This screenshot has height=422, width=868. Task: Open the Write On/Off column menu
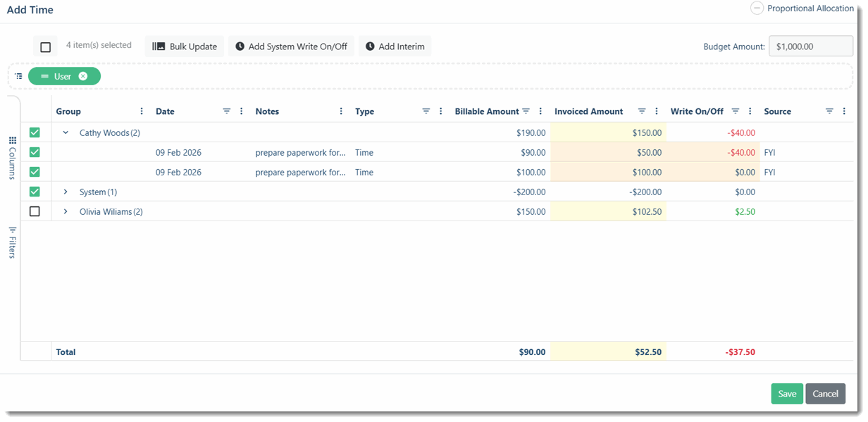[750, 111]
